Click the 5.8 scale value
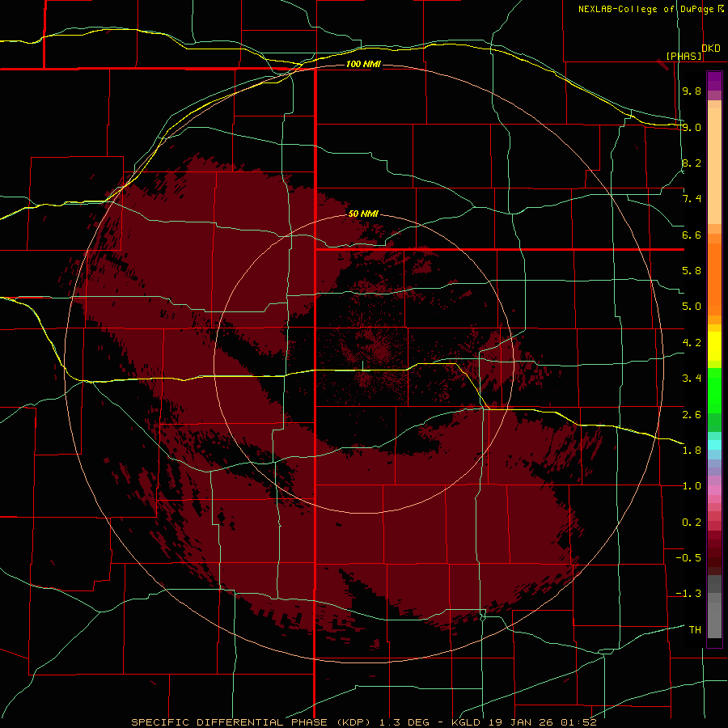This screenshot has width=728, height=728. [x=692, y=271]
